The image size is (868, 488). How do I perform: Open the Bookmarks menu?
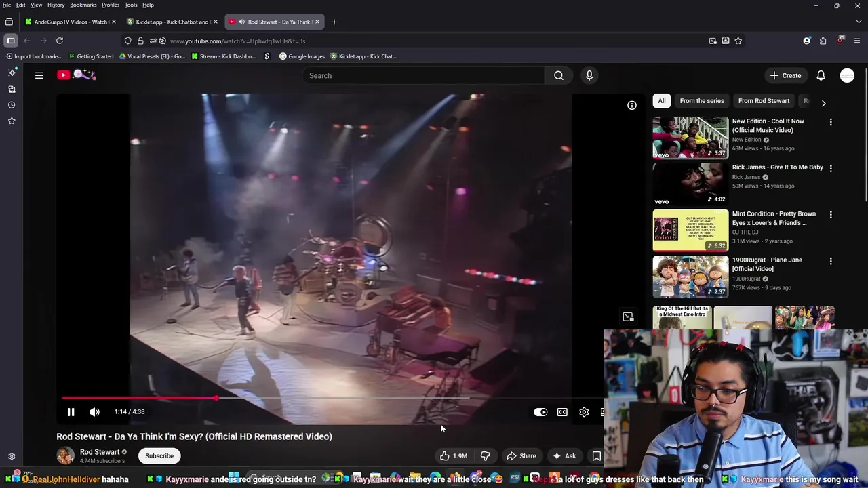click(83, 5)
